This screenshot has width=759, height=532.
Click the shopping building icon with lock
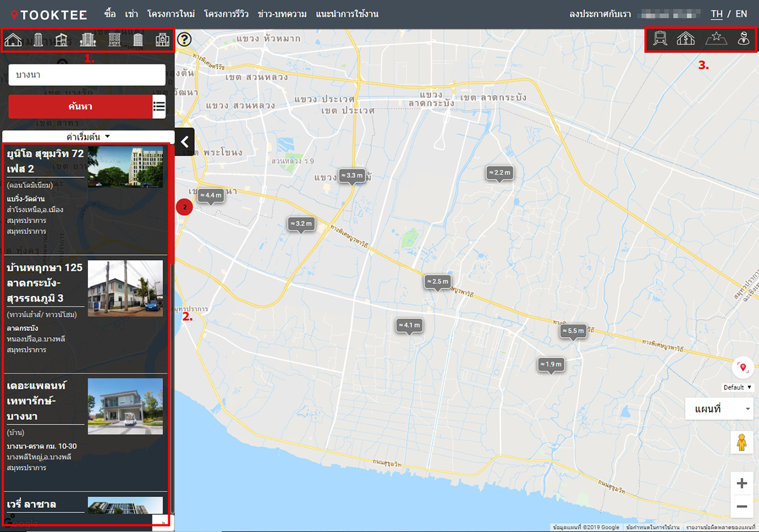(163, 40)
